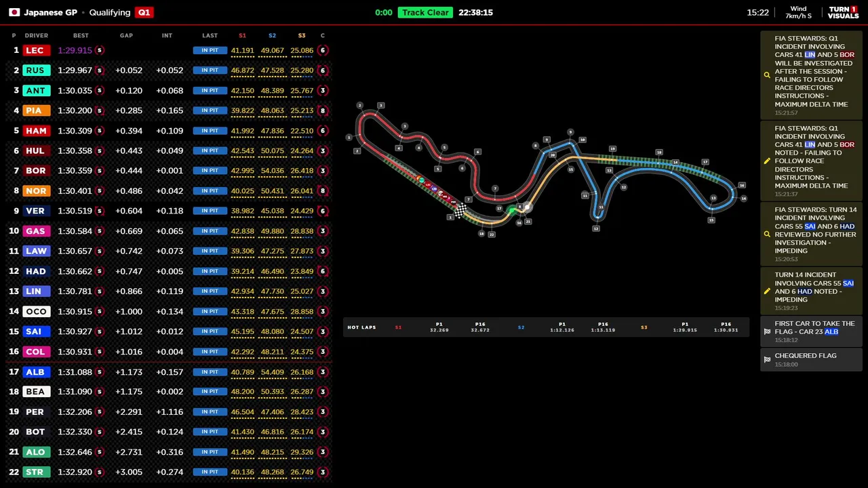
Task: Select the ALO driver tag
Action: [35, 452]
